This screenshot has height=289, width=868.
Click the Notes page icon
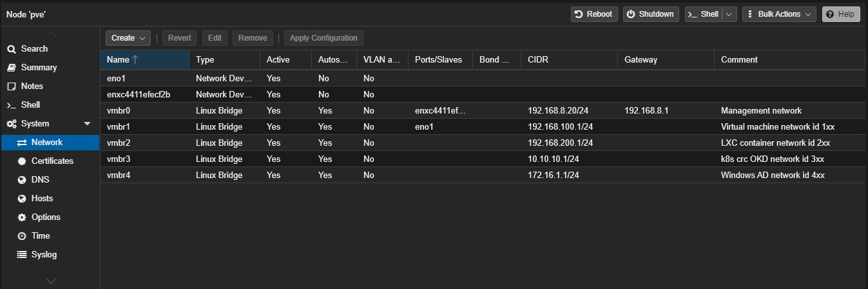[x=12, y=86]
